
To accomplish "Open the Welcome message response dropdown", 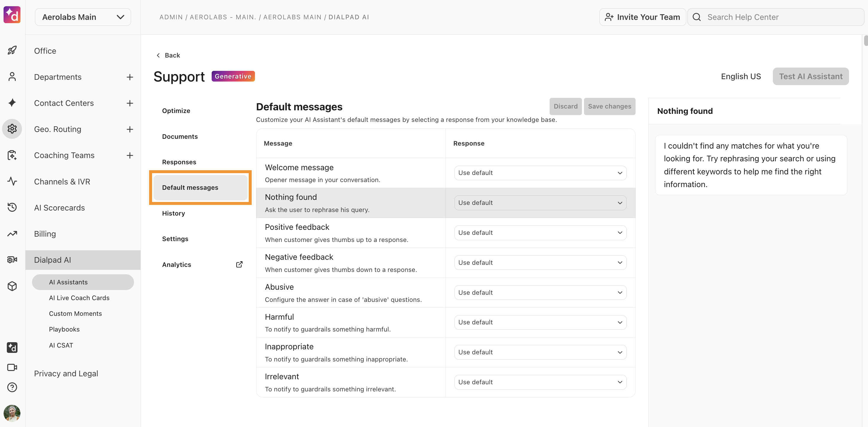I will click(x=540, y=173).
